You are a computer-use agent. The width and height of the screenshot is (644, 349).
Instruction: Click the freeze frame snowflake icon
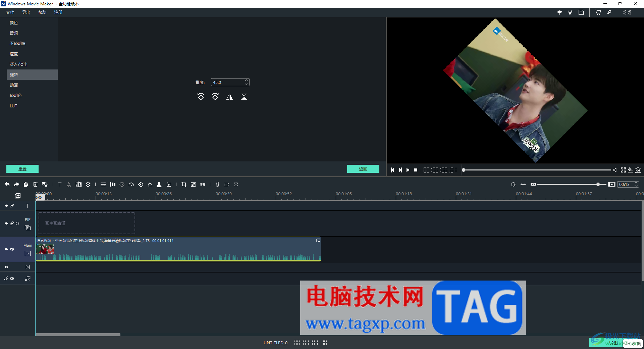(88, 184)
